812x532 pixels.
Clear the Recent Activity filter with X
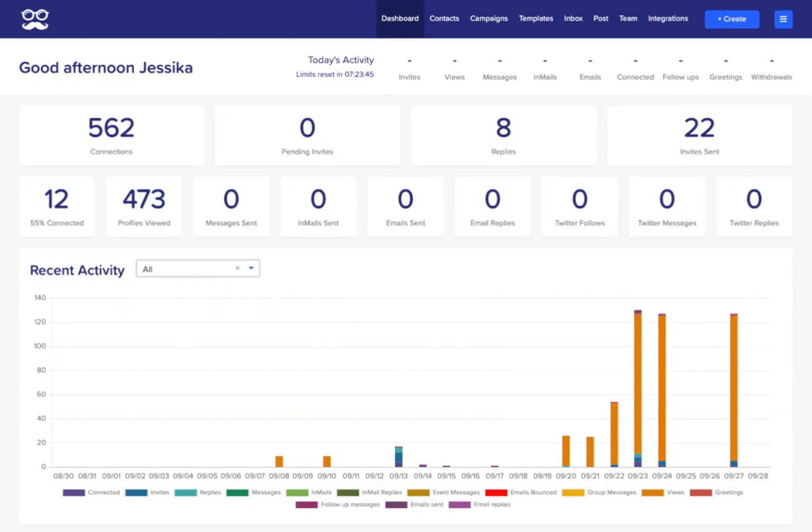click(x=237, y=268)
